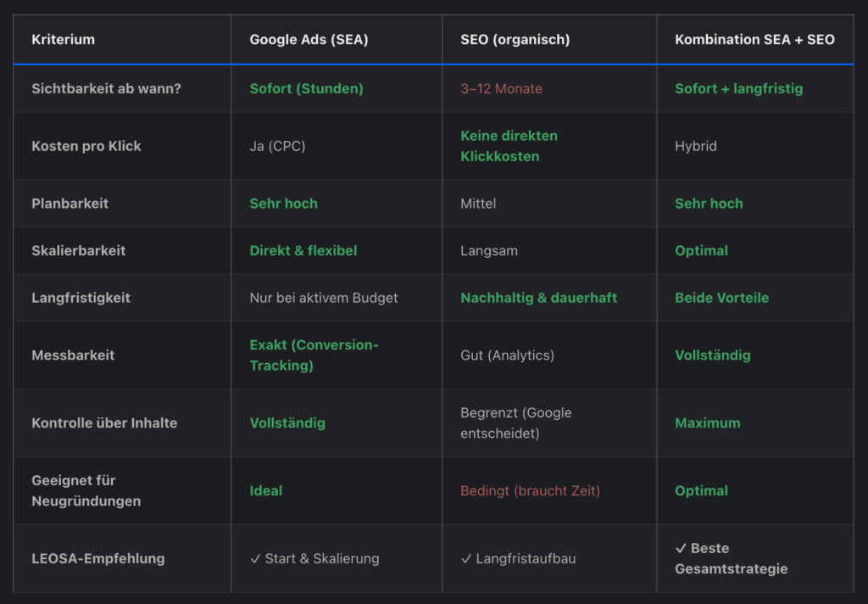Select the 'Nachhaltig & dauerhaft' cell
Image resolution: width=868 pixels, height=604 pixels.
538,298
